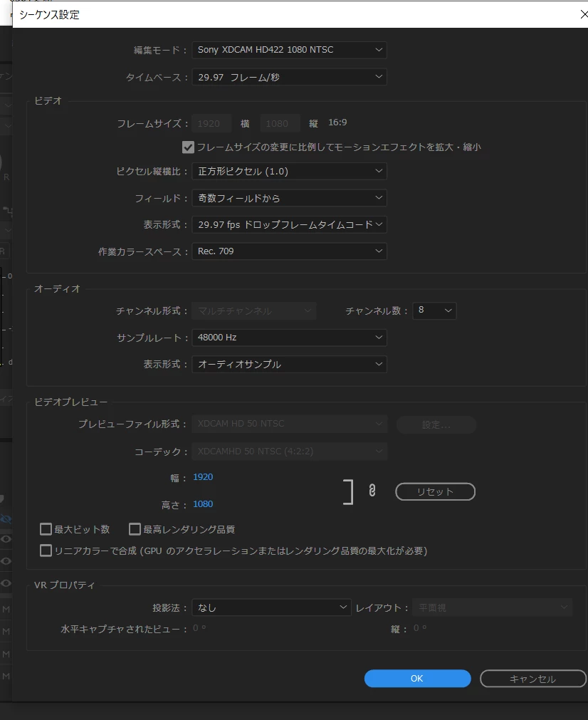Open the ピクセル縦横比 dropdown
This screenshot has width=588, height=720.
pos(289,171)
